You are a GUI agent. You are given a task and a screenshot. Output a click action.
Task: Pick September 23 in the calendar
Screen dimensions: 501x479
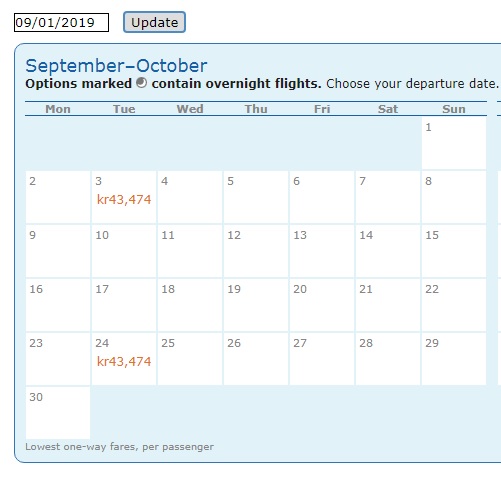[58, 359]
